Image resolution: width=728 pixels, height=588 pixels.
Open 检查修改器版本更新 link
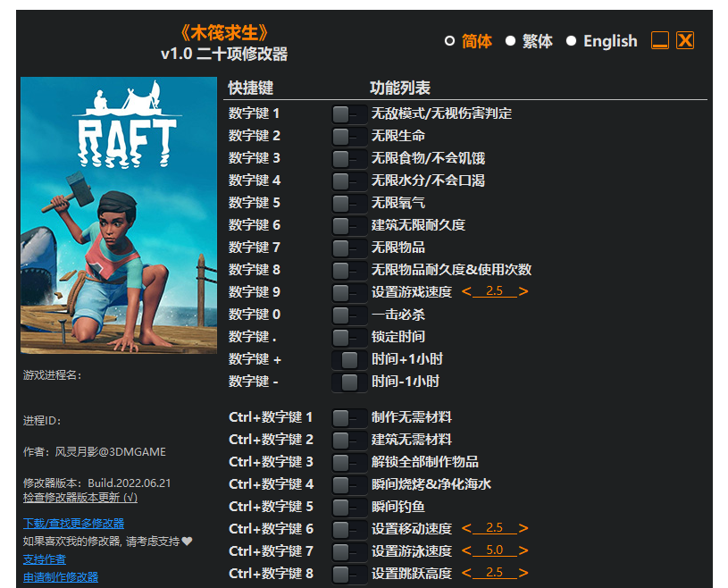tap(80, 498)
